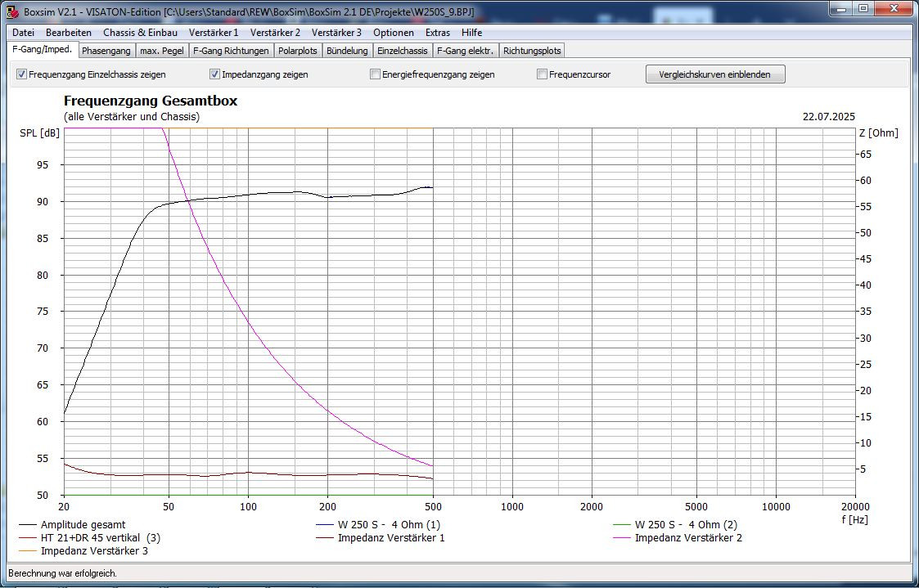Click the SPL [dB] axis label
This screenshot has width=919, height=588.
pos(39,133)
